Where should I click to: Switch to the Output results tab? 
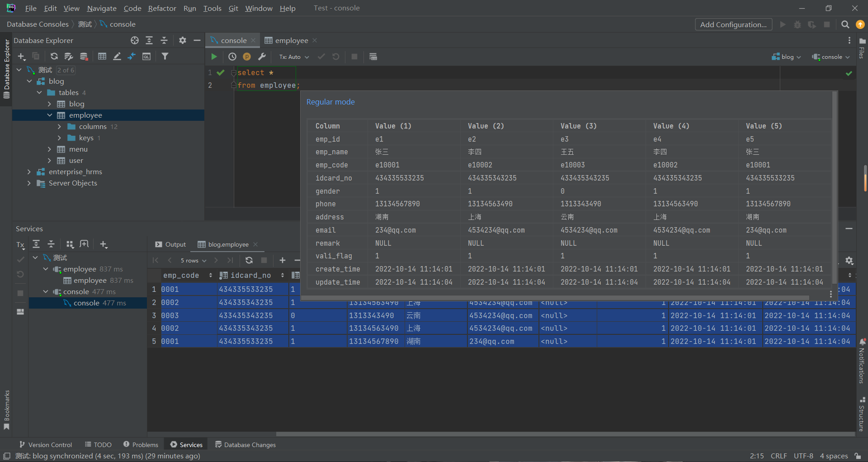click(x=170, y=244)
